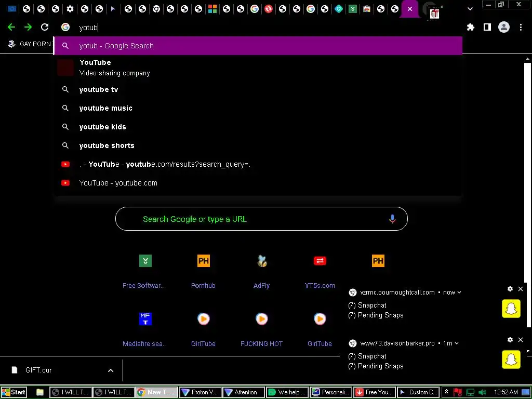Viewport: 532px width, 399px height.
Task: Focus the address bar containing 'yotub'
Action: tap(258, 28)
